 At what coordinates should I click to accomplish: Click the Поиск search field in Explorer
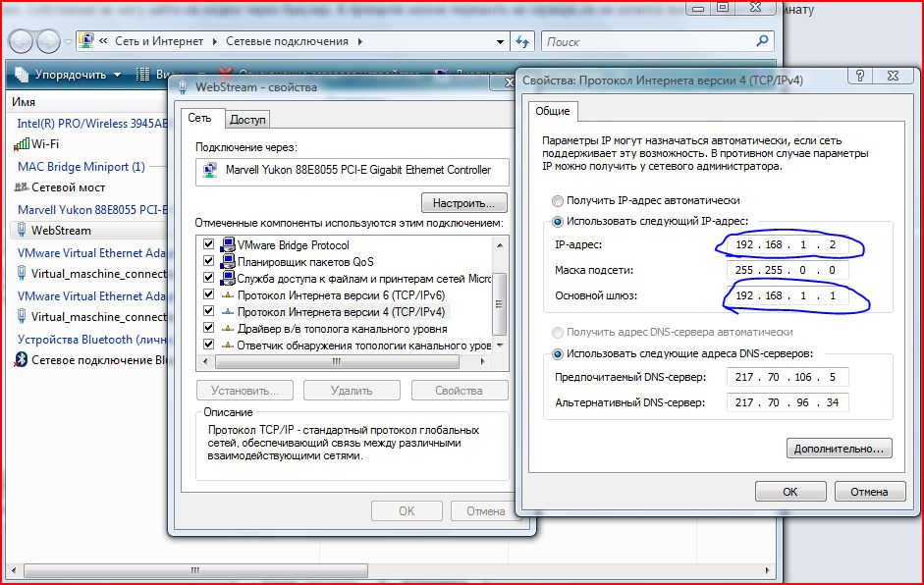[657, 41]
